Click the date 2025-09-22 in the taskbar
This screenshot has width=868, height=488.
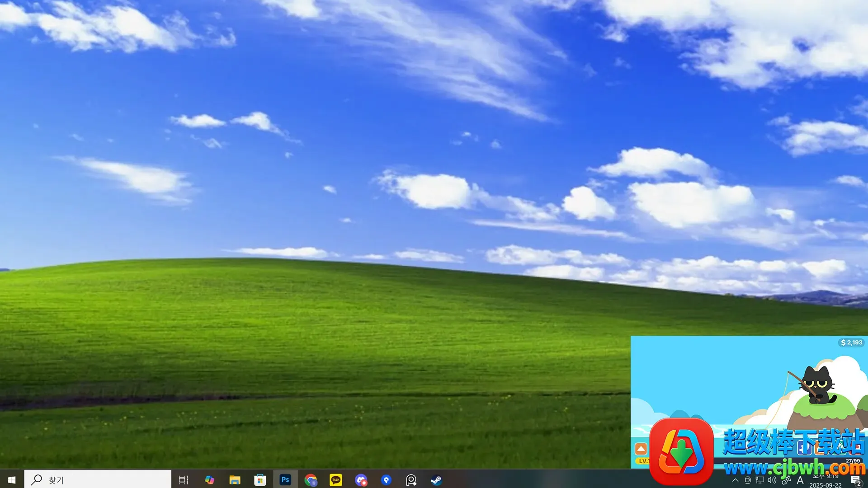click(826, 485)
